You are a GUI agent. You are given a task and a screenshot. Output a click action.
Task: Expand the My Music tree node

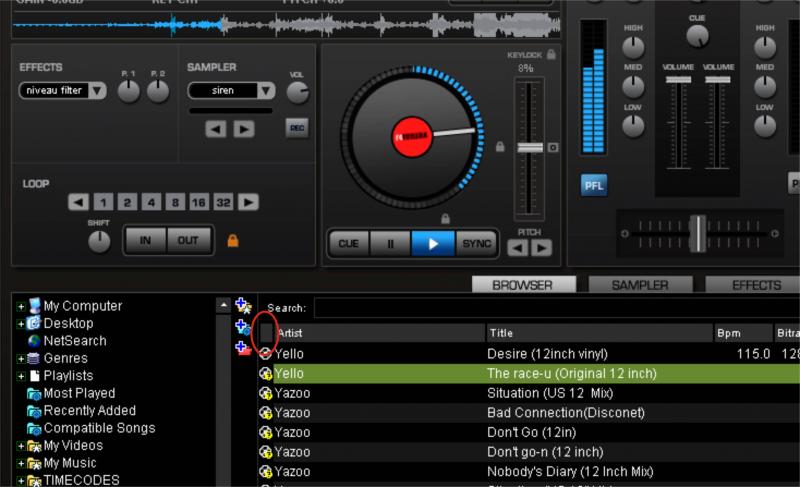click(x=21, y=464)
